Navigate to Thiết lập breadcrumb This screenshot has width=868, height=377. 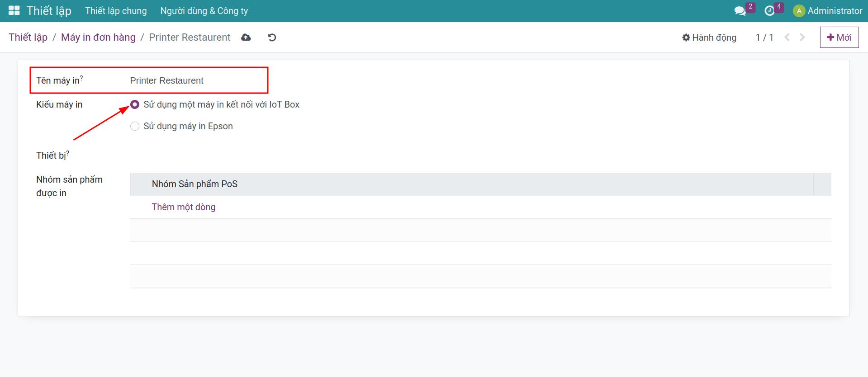28,38
